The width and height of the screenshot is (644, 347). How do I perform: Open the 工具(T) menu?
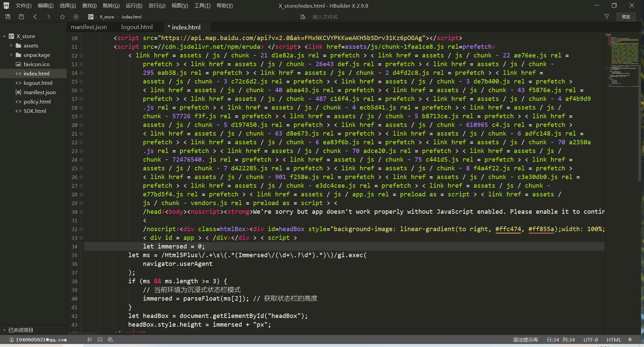[x=202, y=6]
